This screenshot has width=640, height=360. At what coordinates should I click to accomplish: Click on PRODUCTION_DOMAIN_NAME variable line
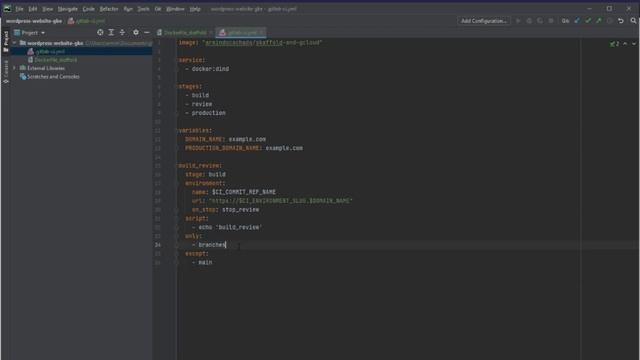click(244, 148)
